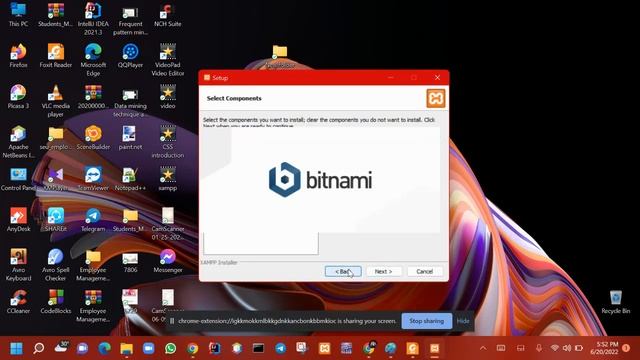This screenshot has width=640, height=360.
Task: Open Telegram desktop icon
Action: (93, 220)
